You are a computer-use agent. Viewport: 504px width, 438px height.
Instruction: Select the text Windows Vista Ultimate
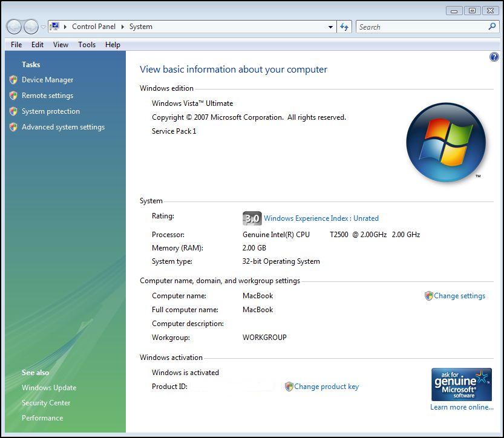click(192, 103)
